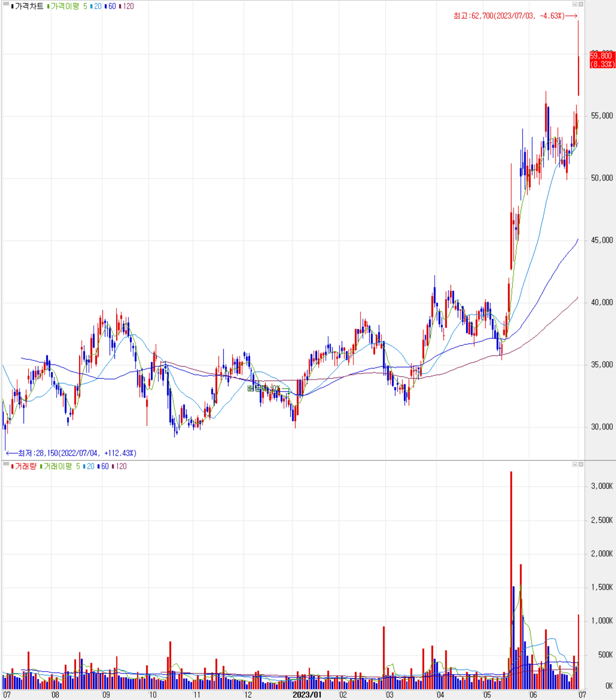Image resolution: width=616 pixels, height=700 pixels.
Task: Click the 최고:62,700 high price annotation
Action: pos(515,16)
